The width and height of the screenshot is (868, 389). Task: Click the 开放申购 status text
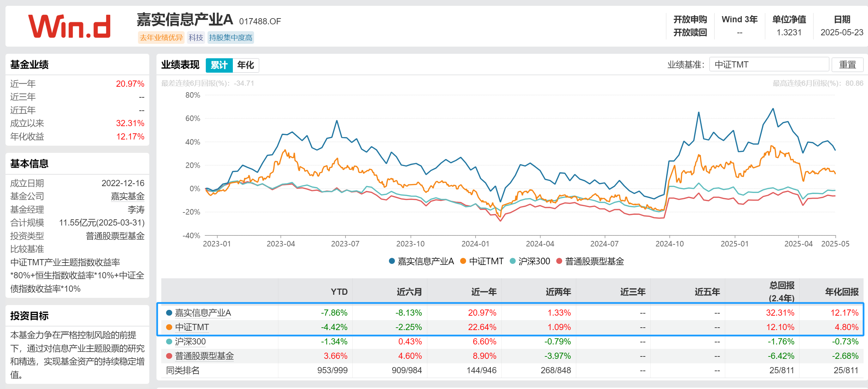coord(690,19)
